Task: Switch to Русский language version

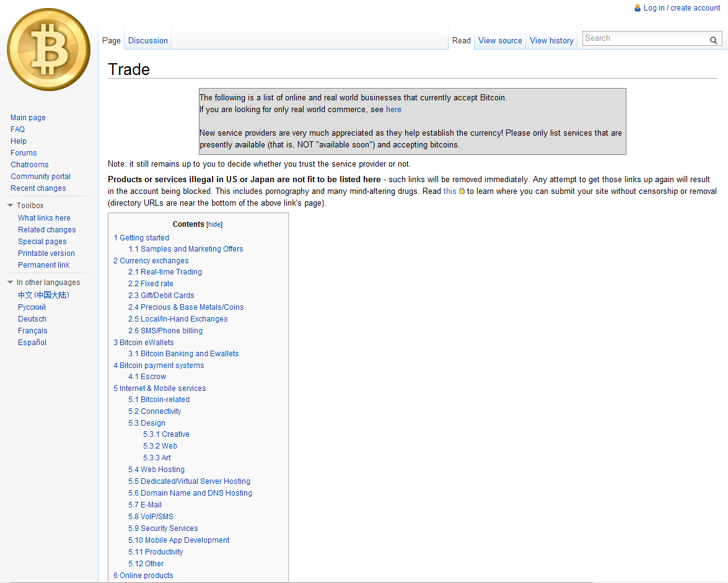Action: coord(32,307)
